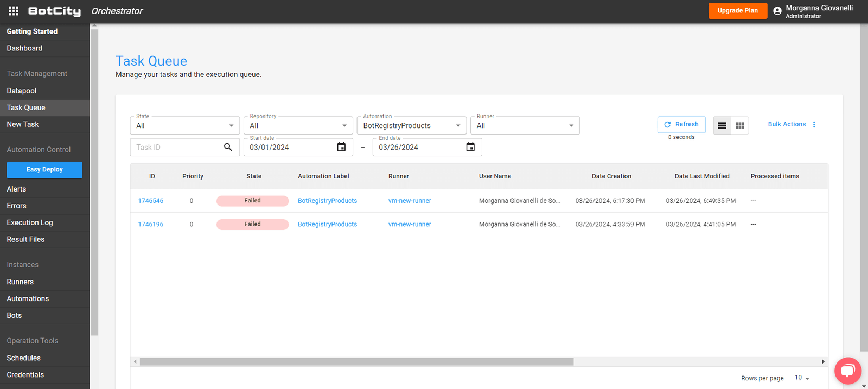Open Execution Log in sidebar
This screenshot has height=389, width=868.
[30, 222]
